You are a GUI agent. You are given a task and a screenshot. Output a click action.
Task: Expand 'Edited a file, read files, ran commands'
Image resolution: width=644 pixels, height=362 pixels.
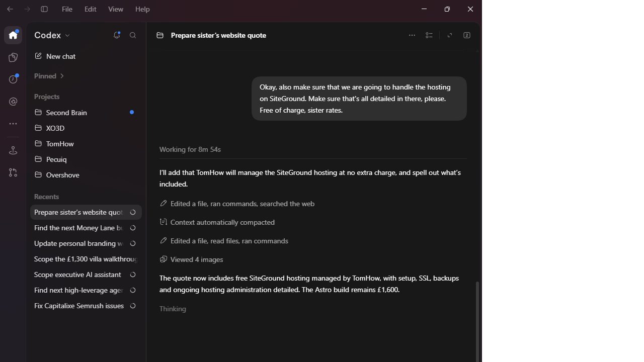(x=224, y=241)
